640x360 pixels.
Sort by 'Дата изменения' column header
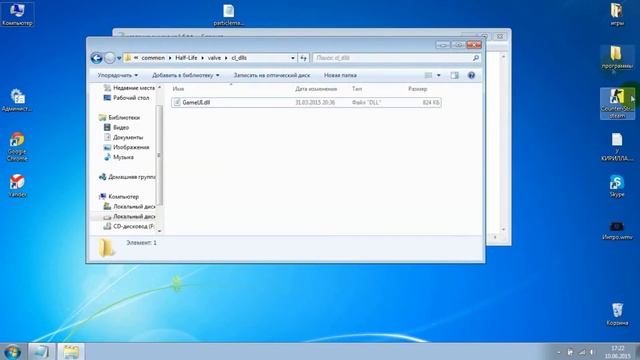pos(316,89)
